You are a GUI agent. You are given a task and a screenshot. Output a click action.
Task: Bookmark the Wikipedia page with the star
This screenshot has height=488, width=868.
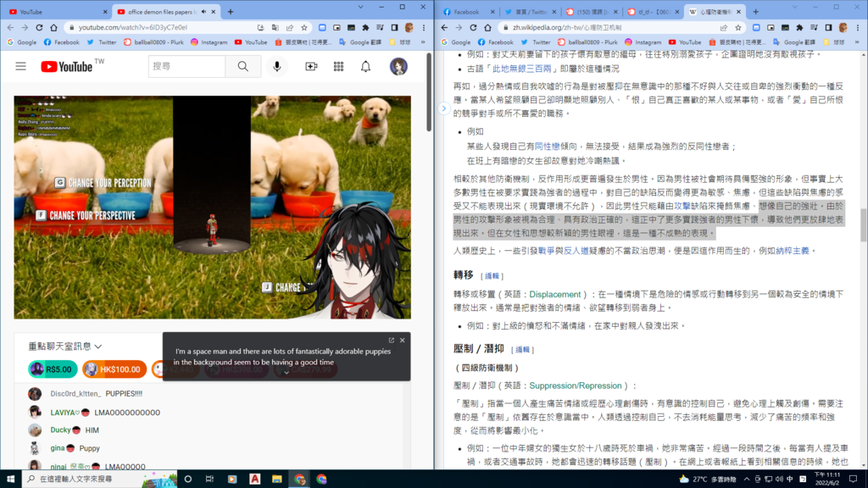pos(738,27)
